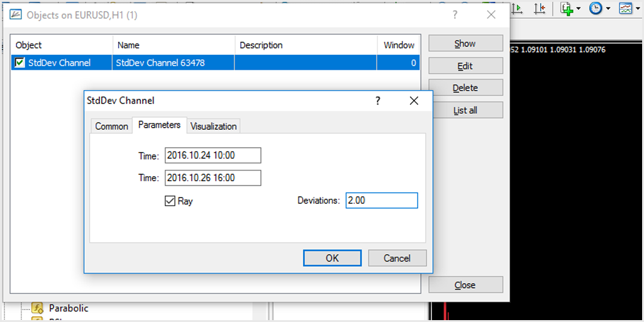Viewport: 644px width, 322px height.
Task: Click the Objects window help question mark
Action: tap(455, 15)
